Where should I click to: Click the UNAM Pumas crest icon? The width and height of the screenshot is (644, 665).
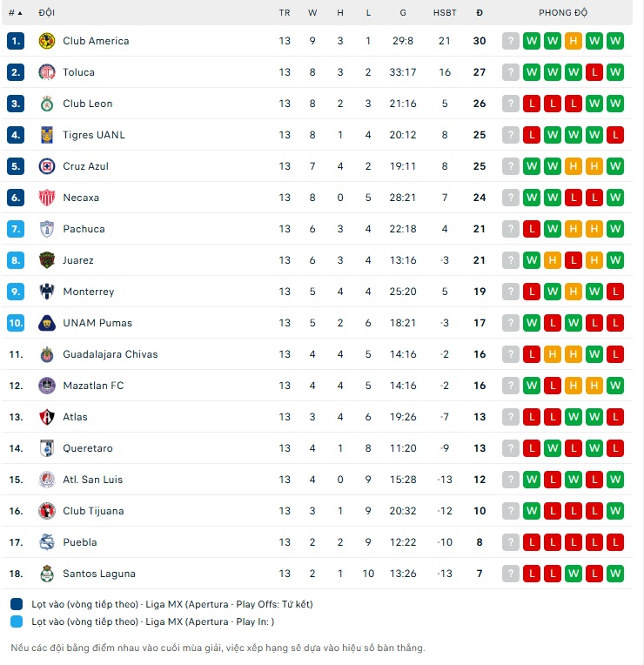47,323
